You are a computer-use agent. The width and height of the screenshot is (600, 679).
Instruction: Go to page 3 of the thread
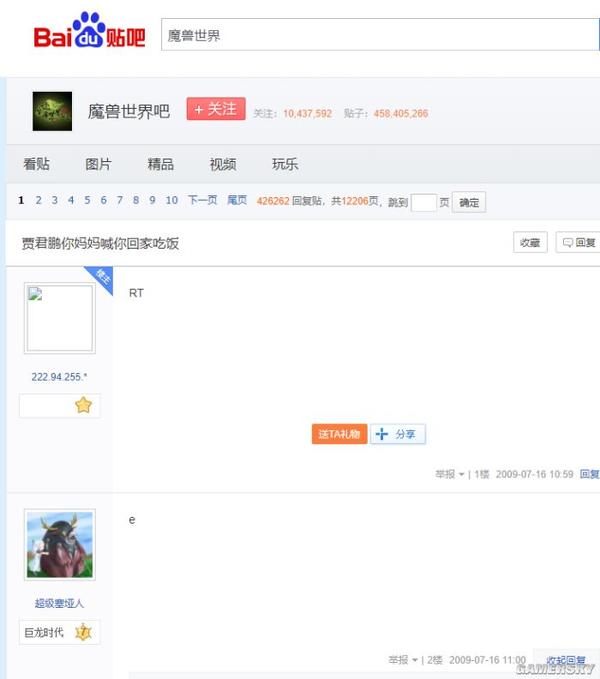click(x=55, y=200)
